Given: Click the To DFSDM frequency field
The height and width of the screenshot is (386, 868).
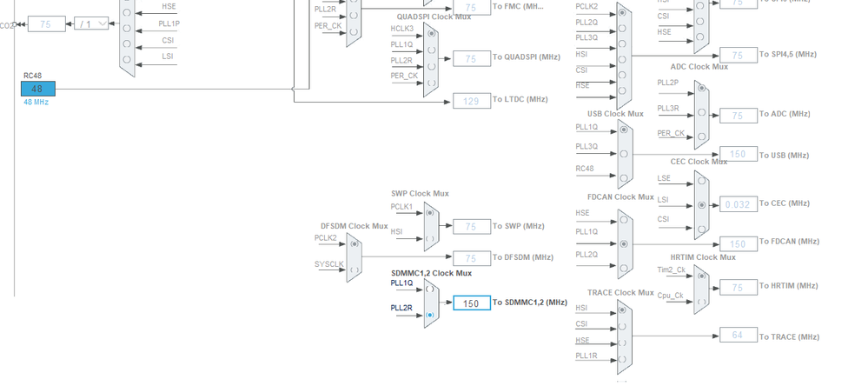Looking at the screenshot, I should [x=472, y=258].
